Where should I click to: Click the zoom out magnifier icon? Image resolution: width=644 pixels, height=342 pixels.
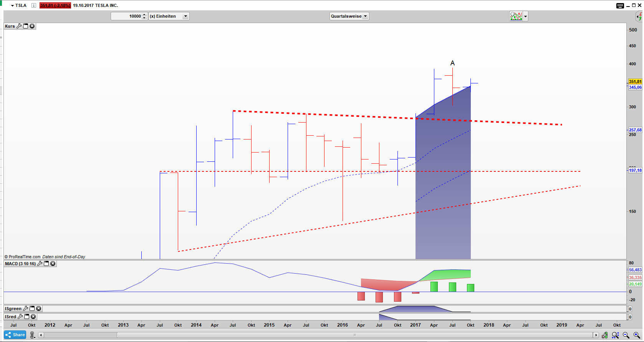tap(626, 335)
